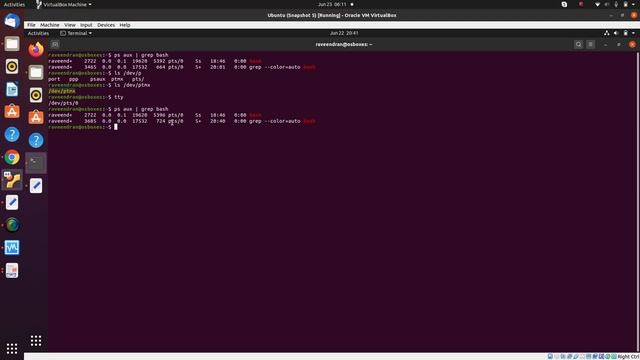Click the terminal search icon
640x360 pixels.
[x=578, y=44]
